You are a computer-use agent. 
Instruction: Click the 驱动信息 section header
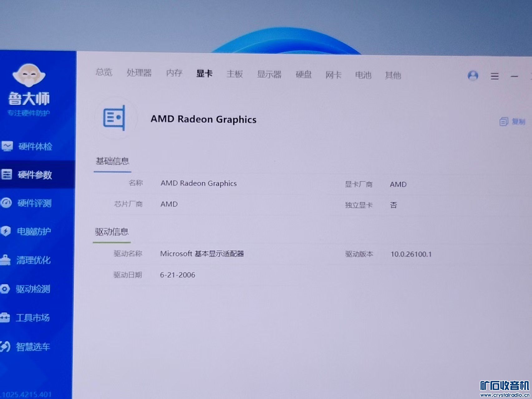point(112,232)
